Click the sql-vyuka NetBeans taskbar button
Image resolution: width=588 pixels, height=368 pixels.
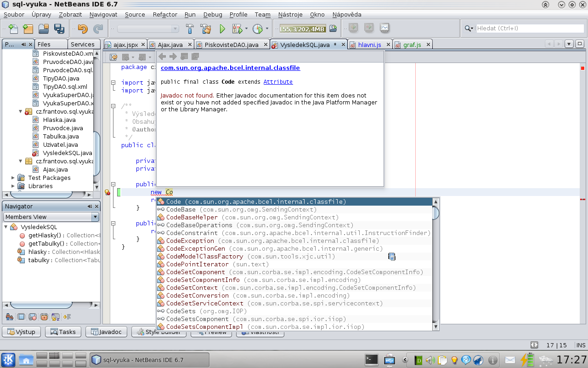(149, 360)
